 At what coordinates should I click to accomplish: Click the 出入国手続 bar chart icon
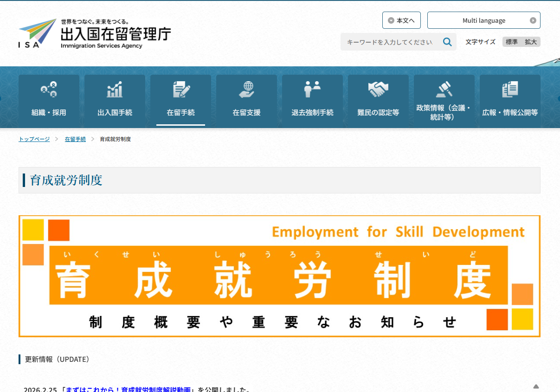point(115,89)
